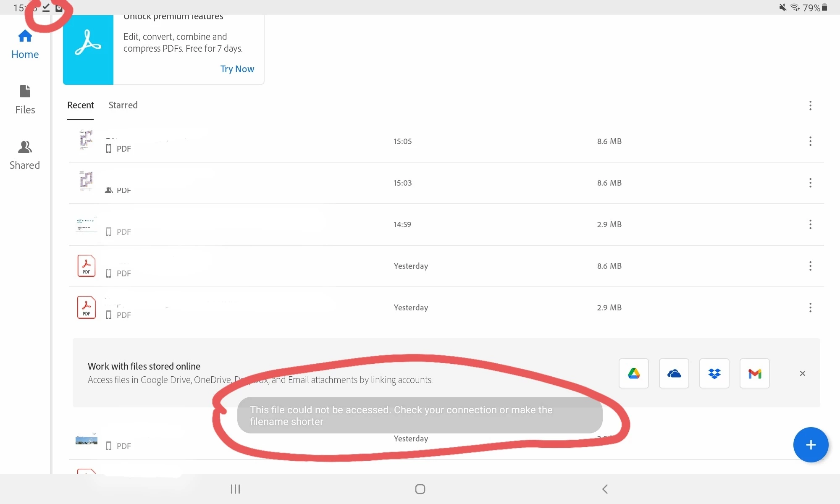
Task: Link OneDrive account
Action: coord(674,373)
